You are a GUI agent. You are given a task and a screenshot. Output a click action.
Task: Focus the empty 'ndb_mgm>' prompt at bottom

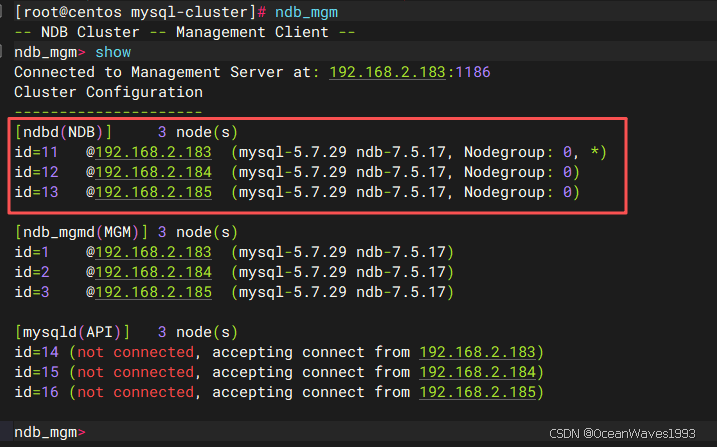pyautogui.click(x=49, y=432)
